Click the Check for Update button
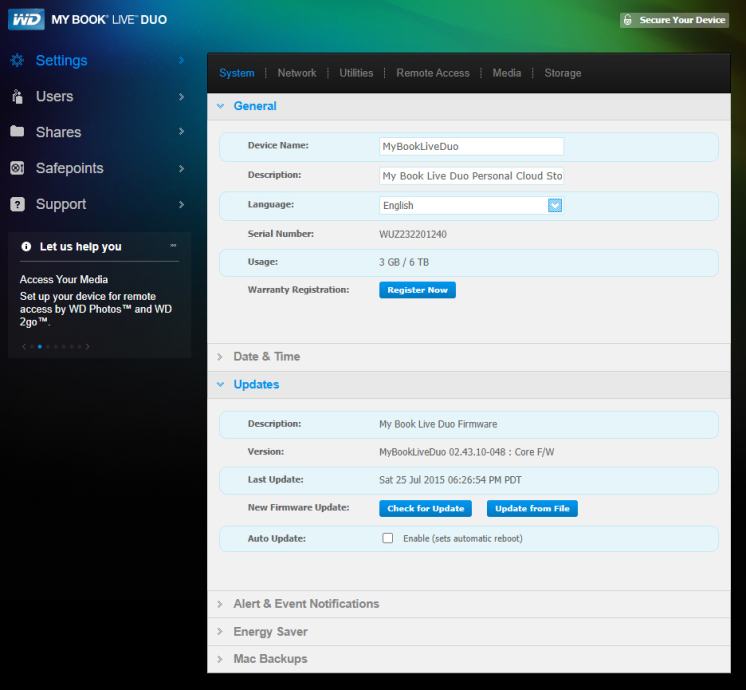Viewport: 746px width, 690px height. pyautogui.click(x=426, y=509)
